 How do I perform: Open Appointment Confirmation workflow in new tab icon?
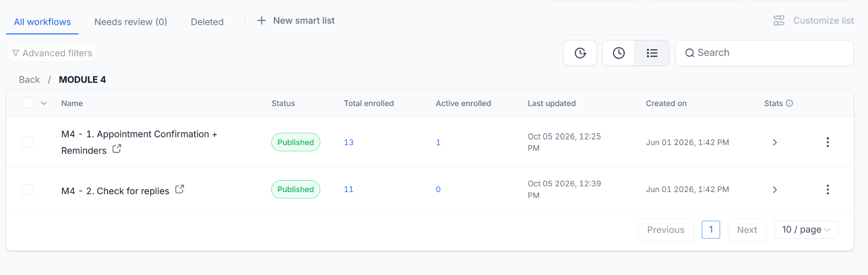(x=117, y=149)
